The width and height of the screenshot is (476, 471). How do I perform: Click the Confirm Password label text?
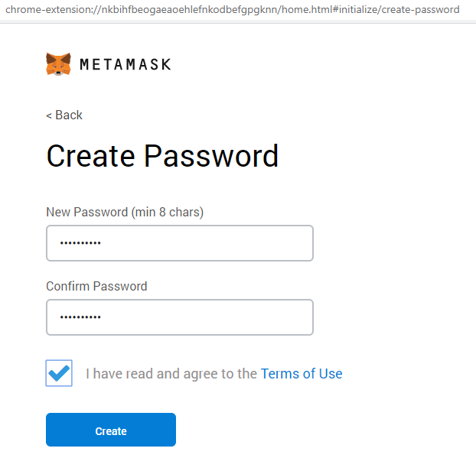(x=96, y=287)
